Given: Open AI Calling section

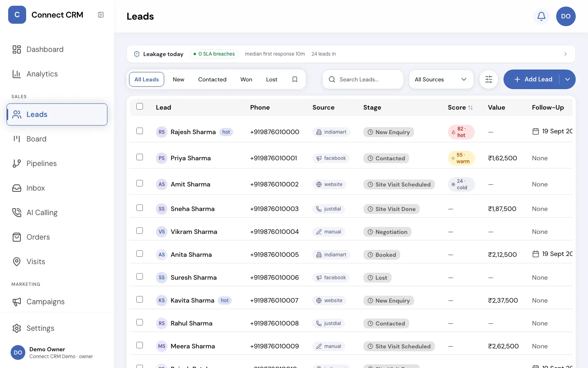Looking at the screenshot, I should (57, 213).
